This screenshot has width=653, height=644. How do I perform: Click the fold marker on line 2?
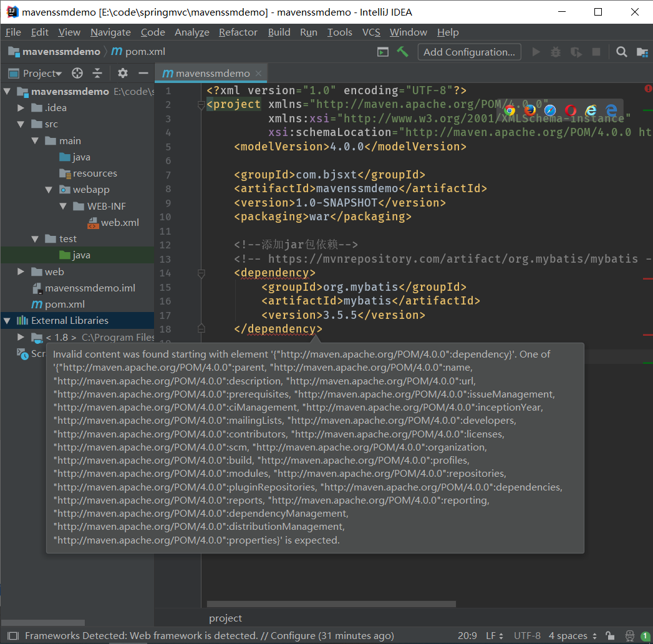click(x=201, y=105)
